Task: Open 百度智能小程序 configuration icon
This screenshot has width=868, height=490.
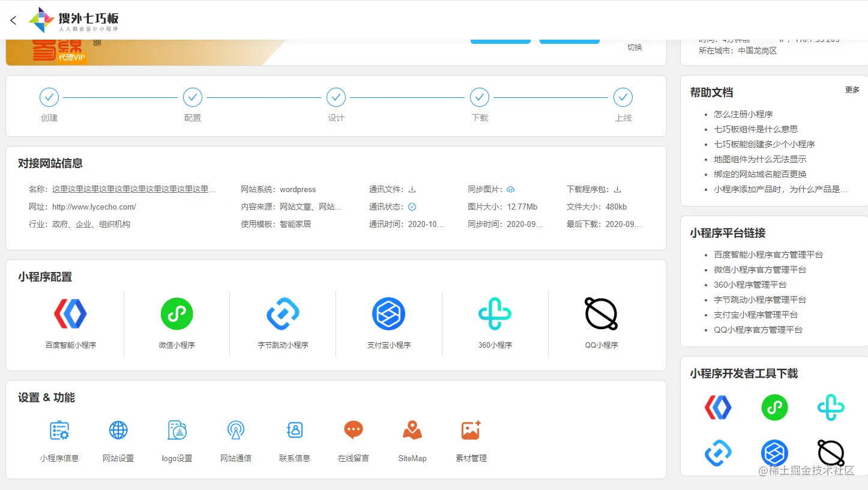Action: [71, 313]
